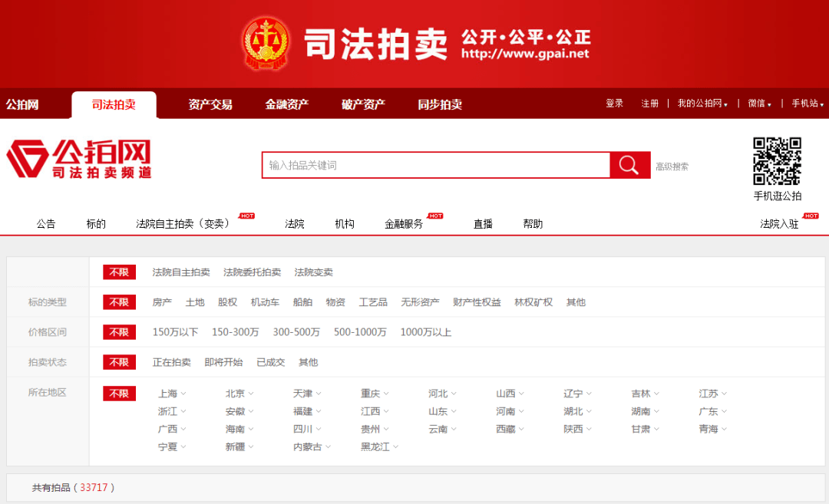Screen dimensions: 829x504
Task: Expand the 四川 region dropdown
Action: pyautogui.click(x=307, y=429)
